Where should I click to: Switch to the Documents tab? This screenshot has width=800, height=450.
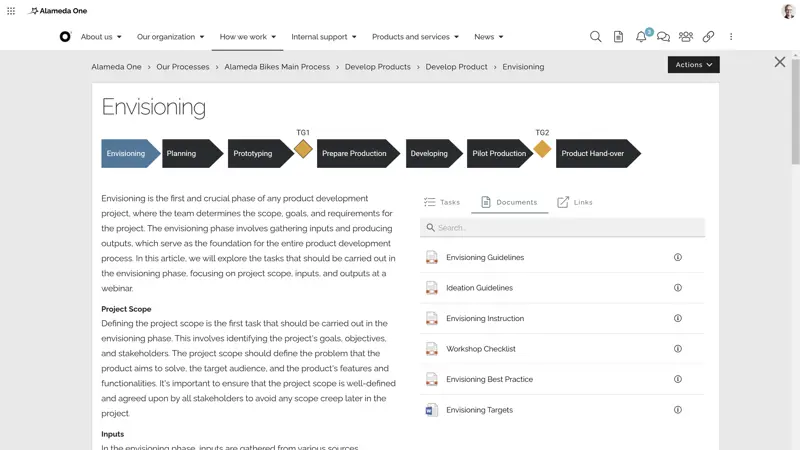pyautogui.click(x=509, y=202)
